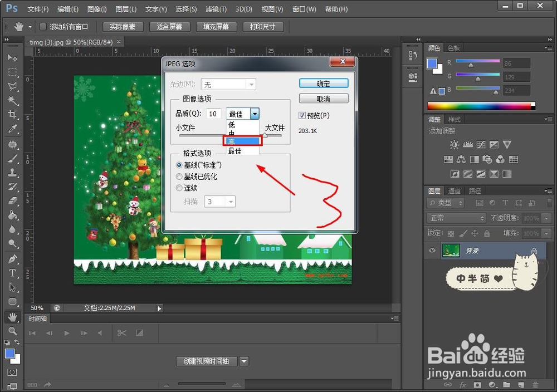Viewport: 557px width, 392px height.
Task: Select the Pen tool
Action: [12, 259]
